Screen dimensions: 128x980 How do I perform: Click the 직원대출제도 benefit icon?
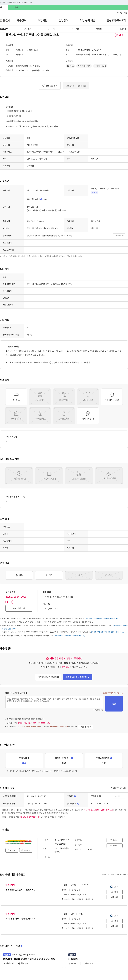pos(40,415)
